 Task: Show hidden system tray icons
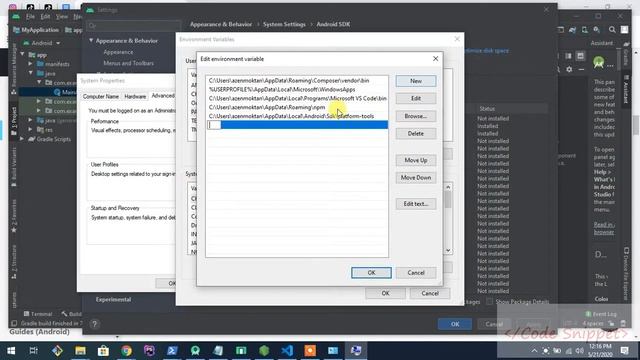pyautogui.click(x=534, y=351)
